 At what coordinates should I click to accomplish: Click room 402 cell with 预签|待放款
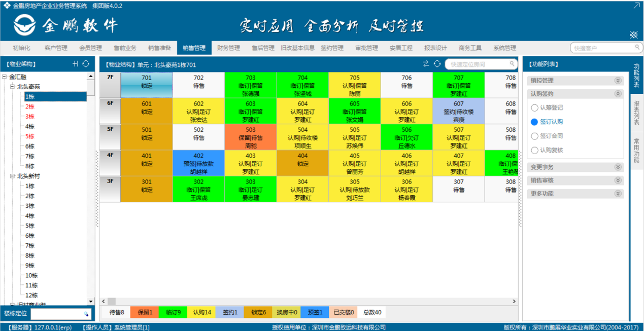[198, 163]
